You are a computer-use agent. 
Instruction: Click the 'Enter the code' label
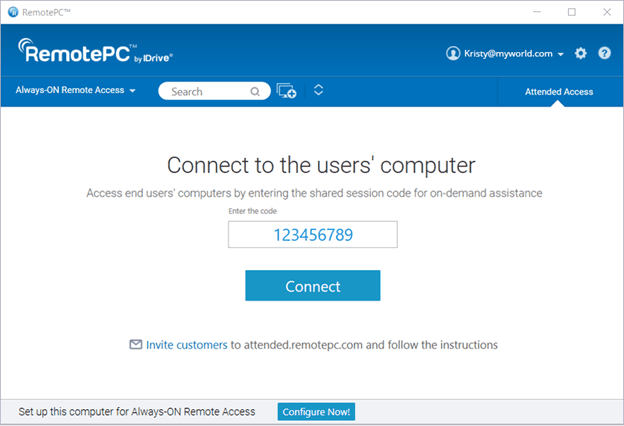pyautogui.click(x=253, y=211)
